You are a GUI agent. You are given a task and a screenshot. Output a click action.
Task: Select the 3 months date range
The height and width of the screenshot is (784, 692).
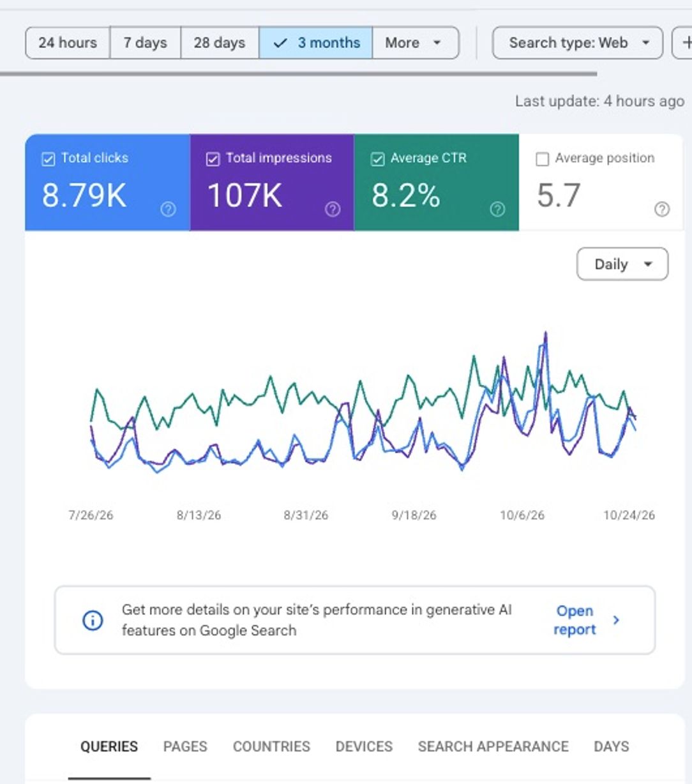point(316,43)
